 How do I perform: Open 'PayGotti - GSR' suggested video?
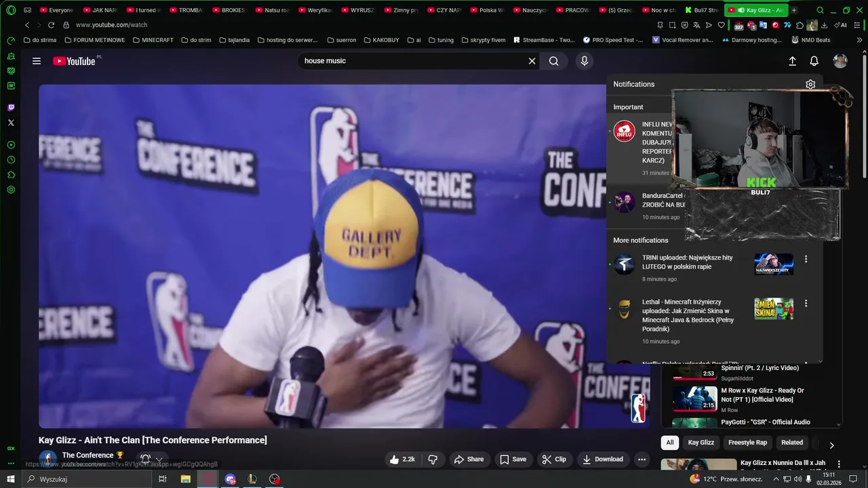click(x=766, y=422)
